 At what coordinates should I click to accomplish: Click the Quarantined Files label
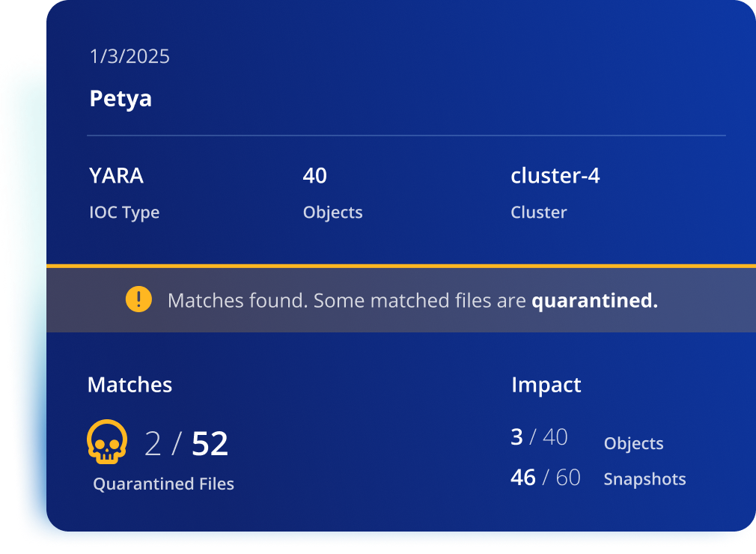[163, 484]
